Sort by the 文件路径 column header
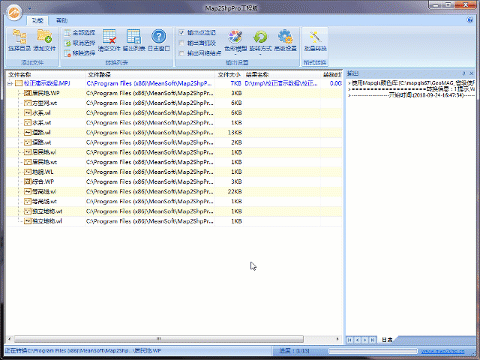This screenshot has height=360, width=480. [150, 74]
